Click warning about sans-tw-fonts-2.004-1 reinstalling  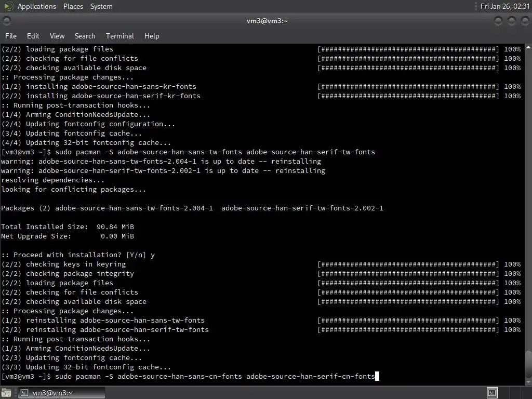click(x=161, y=162)
